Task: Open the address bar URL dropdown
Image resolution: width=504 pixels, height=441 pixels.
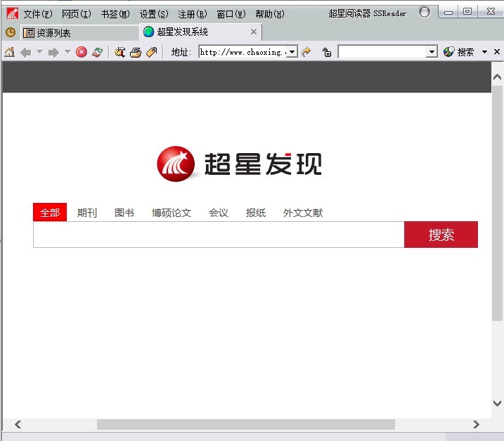Action: click(292, 52)
